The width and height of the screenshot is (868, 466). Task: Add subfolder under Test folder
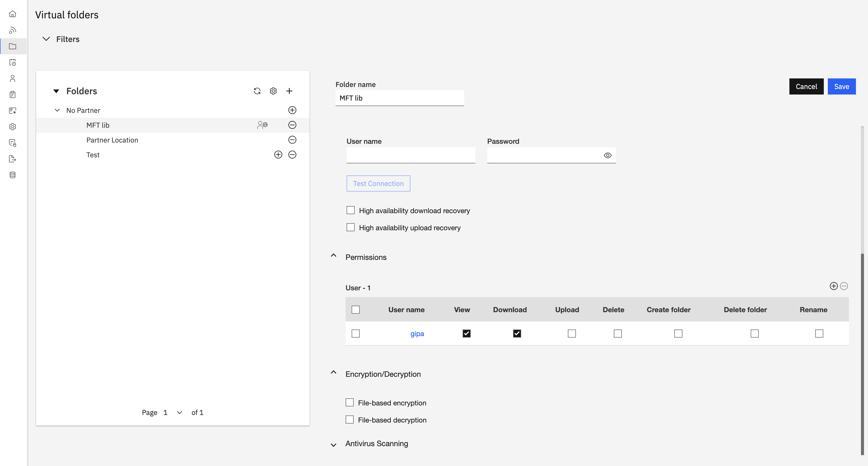[x=278, y=155]
